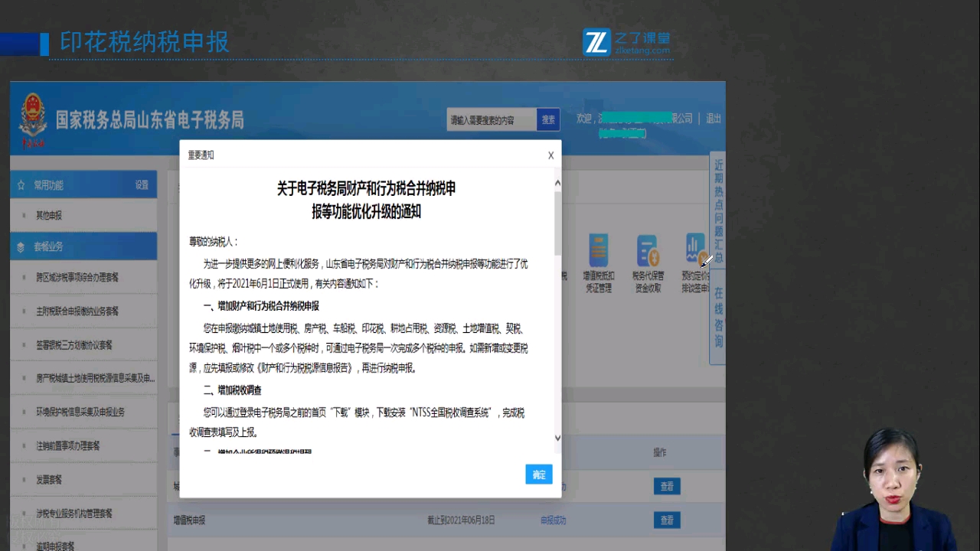This screenshot has width=980, height=551.
Task: Click the 国家税务总局山东省电子税务局 site title
Action: 149,119
